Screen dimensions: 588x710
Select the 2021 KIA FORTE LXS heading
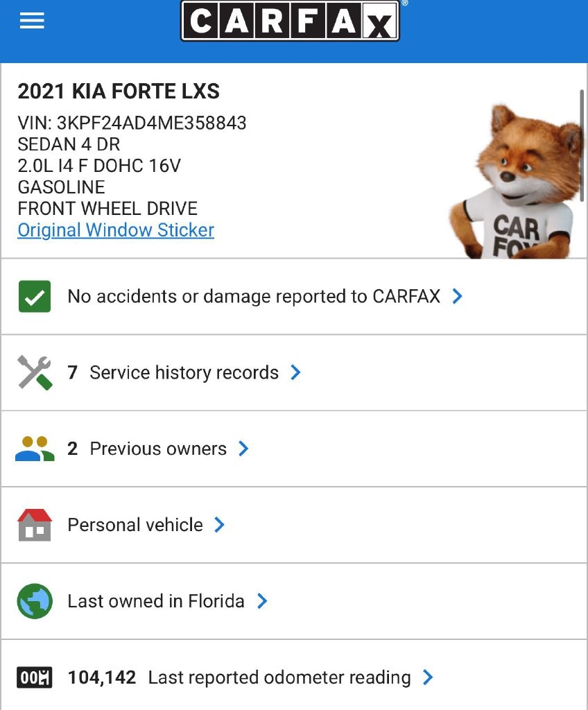tap(119, 92)
